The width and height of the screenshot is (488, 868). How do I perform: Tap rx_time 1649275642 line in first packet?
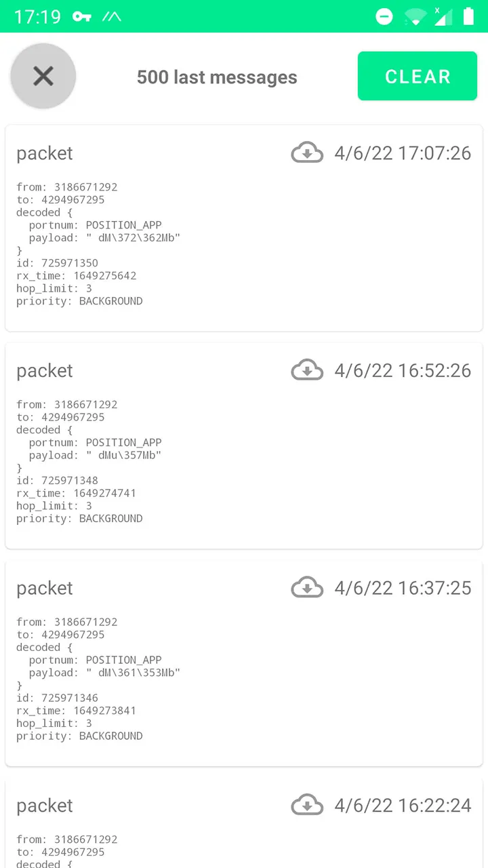point(77,276)
